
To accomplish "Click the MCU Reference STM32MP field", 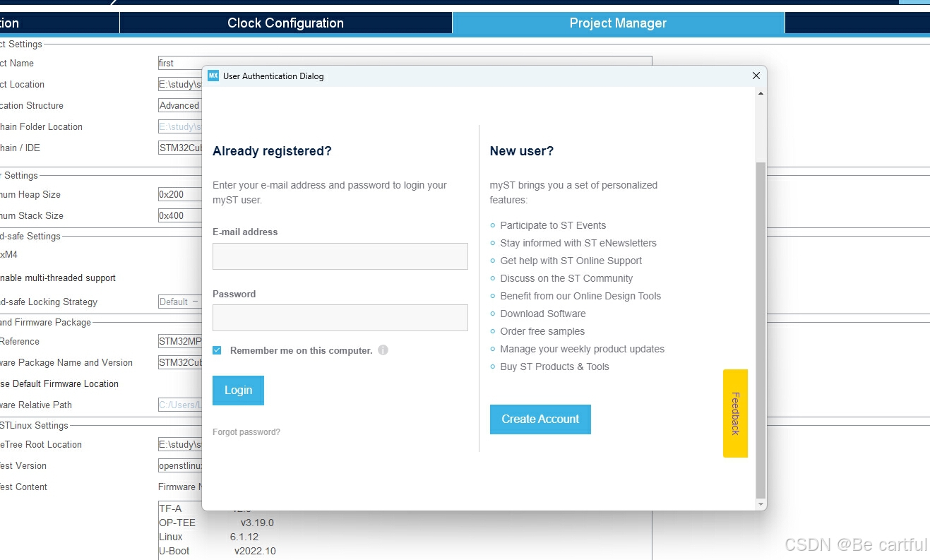I will coord(180,341).
